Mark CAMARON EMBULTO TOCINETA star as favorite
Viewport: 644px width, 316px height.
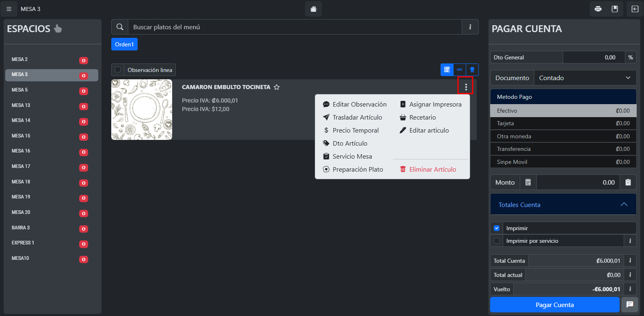[x=277, y=87]
